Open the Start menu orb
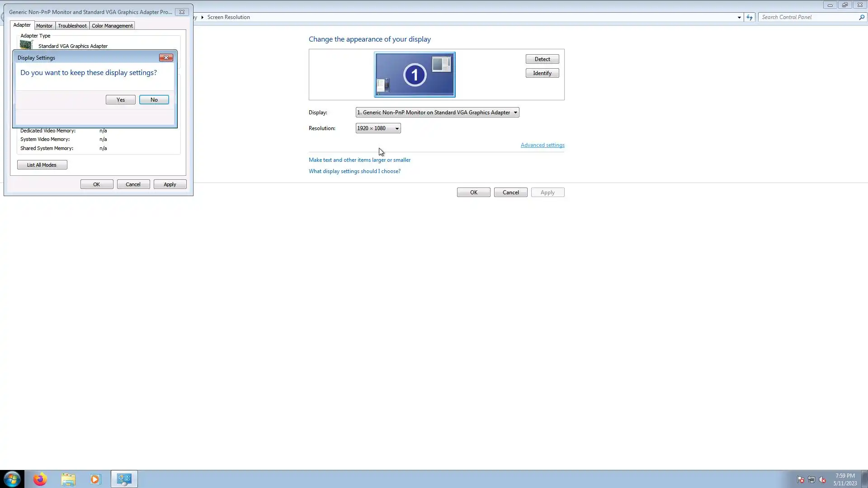Screen dimensions: 868x488 point(12,479)
